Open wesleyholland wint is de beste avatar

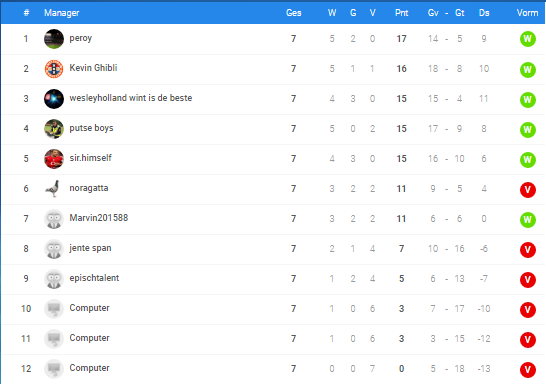(x=54, y=99)
